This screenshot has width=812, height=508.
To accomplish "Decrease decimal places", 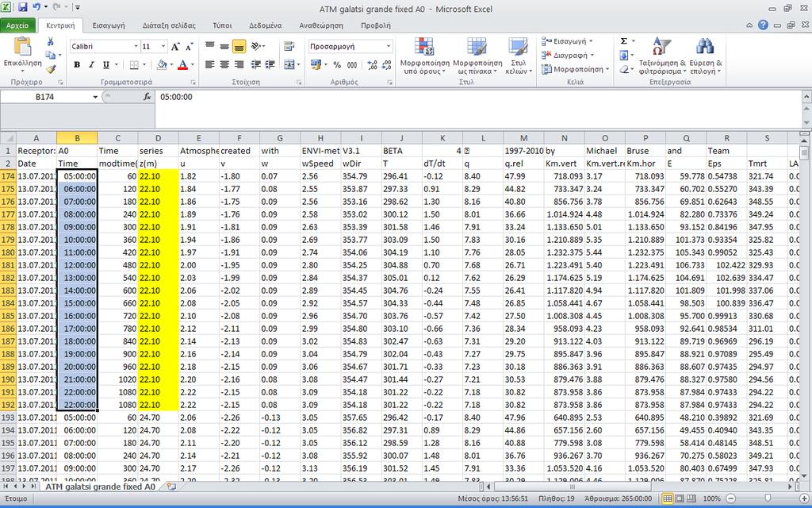I will tap(386, 65).
